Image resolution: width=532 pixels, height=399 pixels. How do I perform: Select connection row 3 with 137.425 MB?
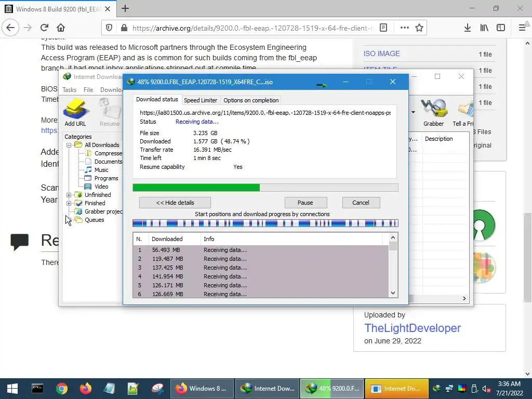tap(261, 268)
